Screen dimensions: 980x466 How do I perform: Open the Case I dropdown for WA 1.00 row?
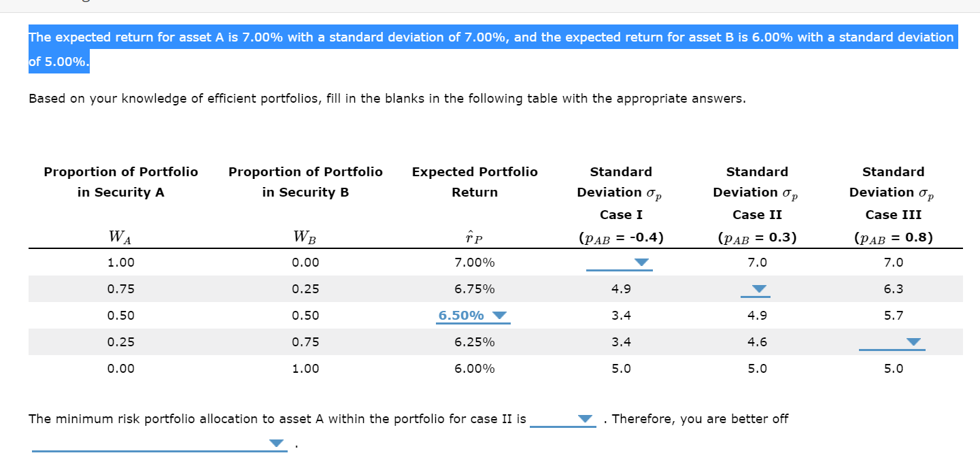pyautogui.click(x=620, y=262)
